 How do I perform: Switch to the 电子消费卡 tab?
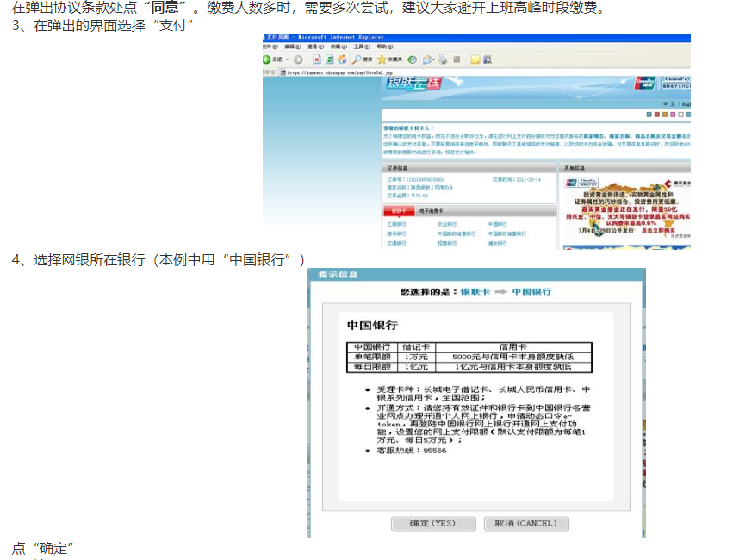click(x=430, y=210)
